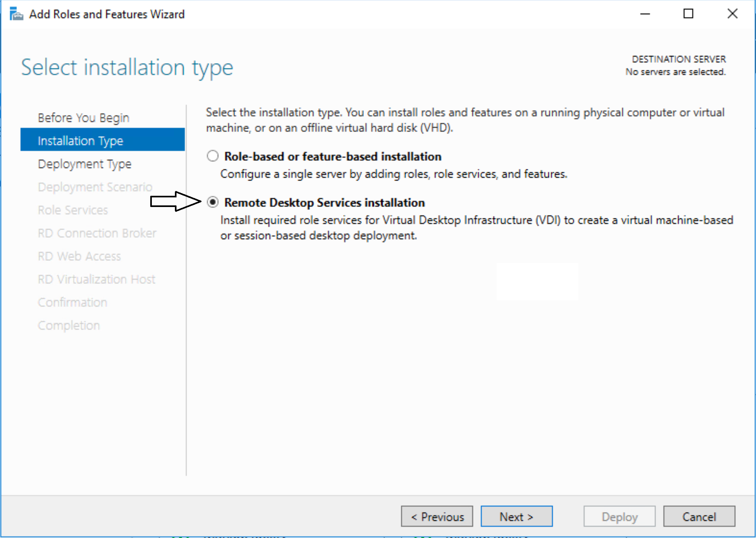Select Role-based or feature-based installation option
This screenshot has height=538, width=756.
click(213, 156)
